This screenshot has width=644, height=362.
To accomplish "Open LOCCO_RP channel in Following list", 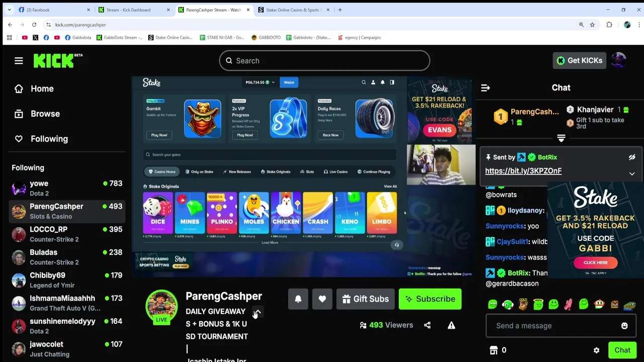I will point(67,234).
